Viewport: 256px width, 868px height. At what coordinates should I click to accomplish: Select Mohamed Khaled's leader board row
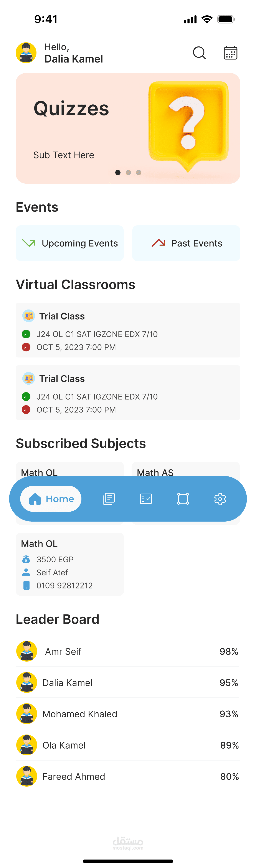128,714
